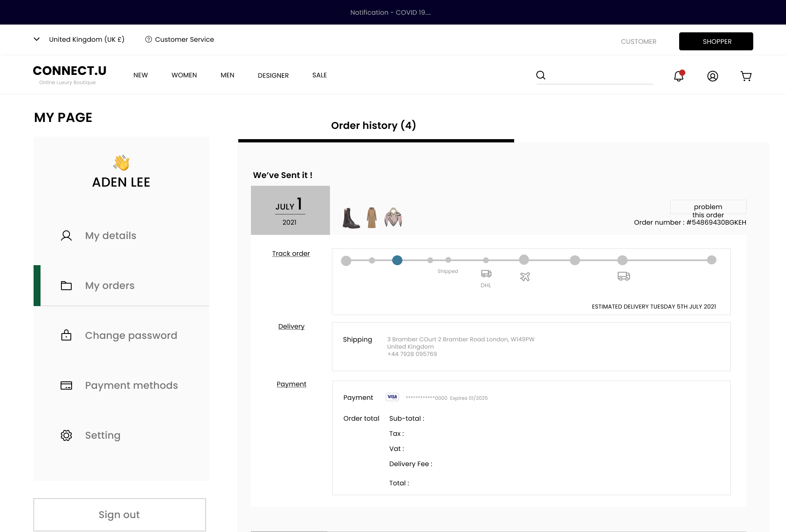The image size is (786, 532).
Task: Open Customer Service link
Action: pyautogui.click(x=184, y=39)
